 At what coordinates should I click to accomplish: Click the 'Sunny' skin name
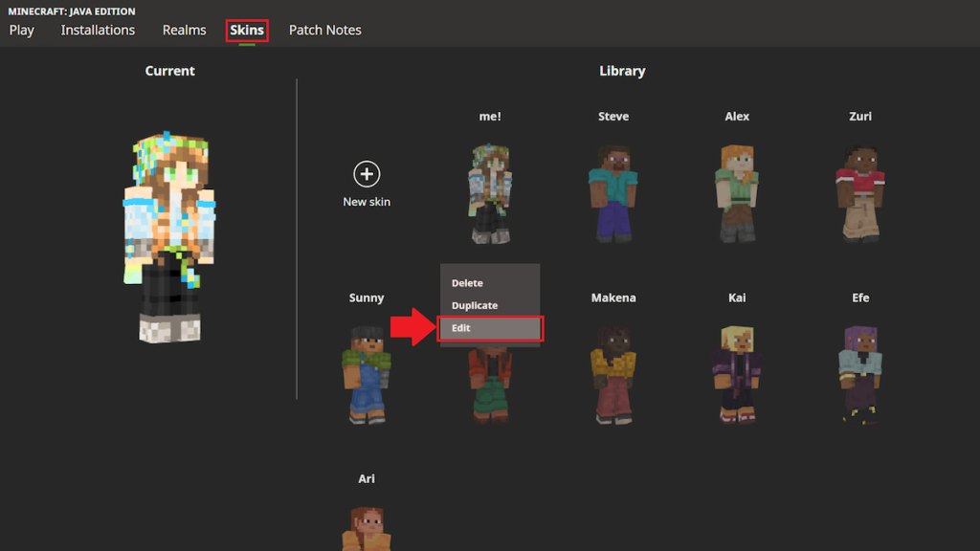[x=367, y=298]
